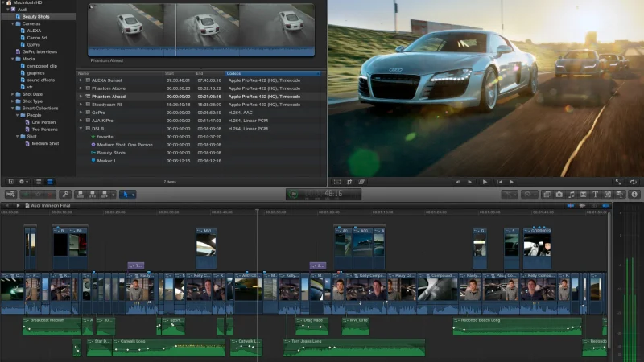Choose the Select arrow tool
644x362 pixels.
tap(126, 195)
